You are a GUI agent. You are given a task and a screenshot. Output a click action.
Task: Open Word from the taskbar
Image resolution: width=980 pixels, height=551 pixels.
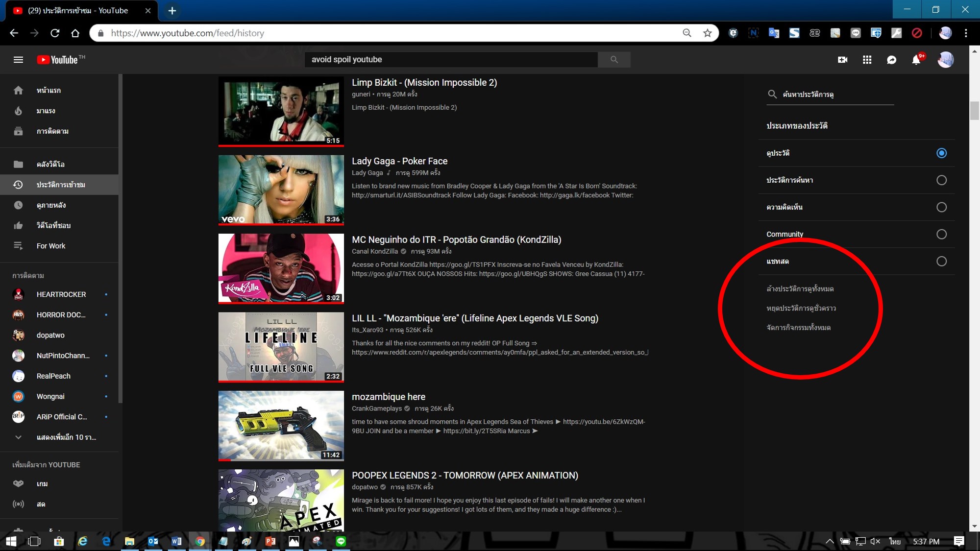(176, 541)
